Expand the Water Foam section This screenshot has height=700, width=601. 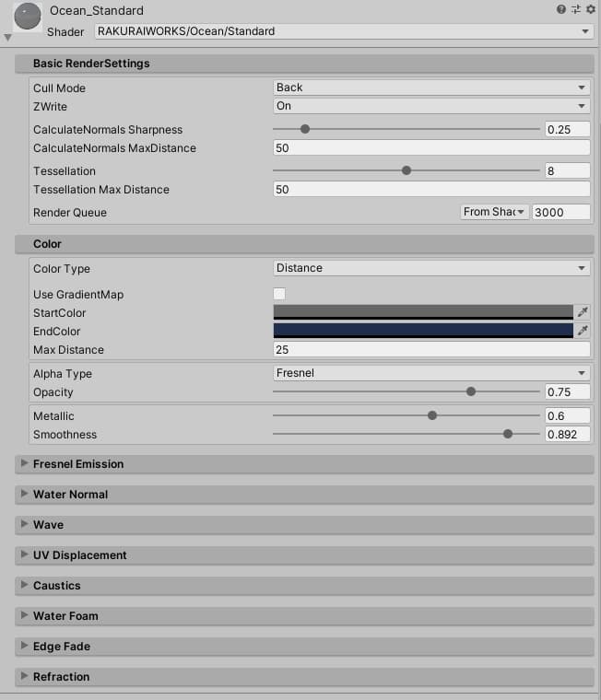pos(304,616)
